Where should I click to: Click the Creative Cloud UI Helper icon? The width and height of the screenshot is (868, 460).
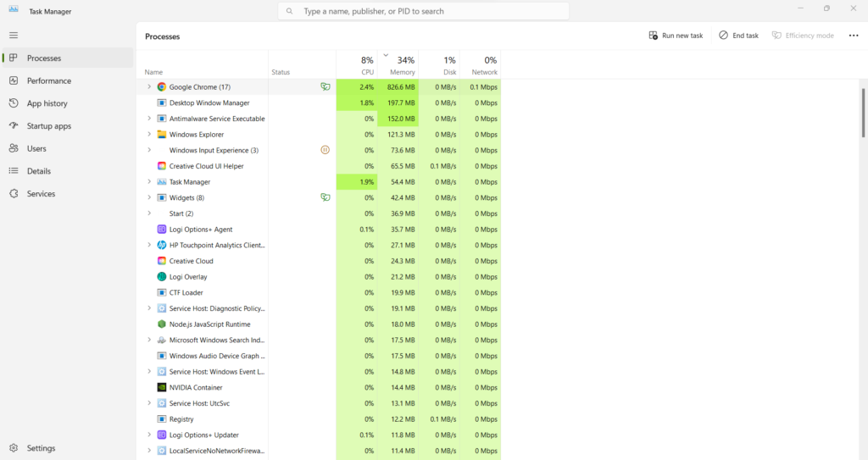[x=162, y=166]
